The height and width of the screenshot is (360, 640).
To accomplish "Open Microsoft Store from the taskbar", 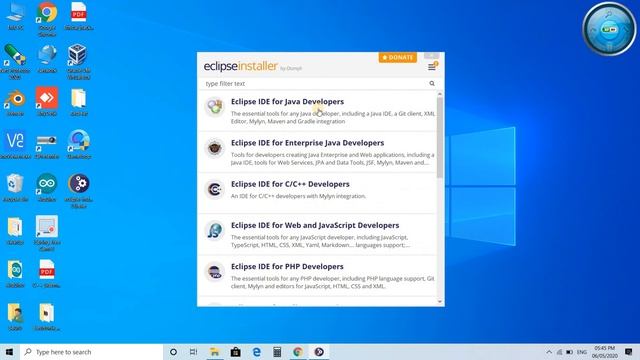I will [236, 352].
